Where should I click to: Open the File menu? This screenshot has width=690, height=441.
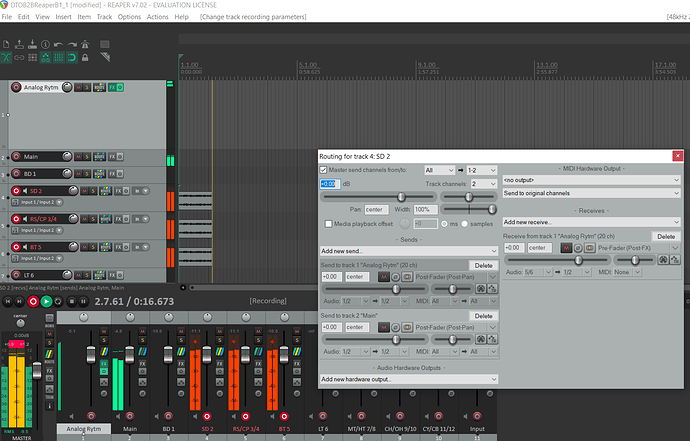(x=7, y=17)
